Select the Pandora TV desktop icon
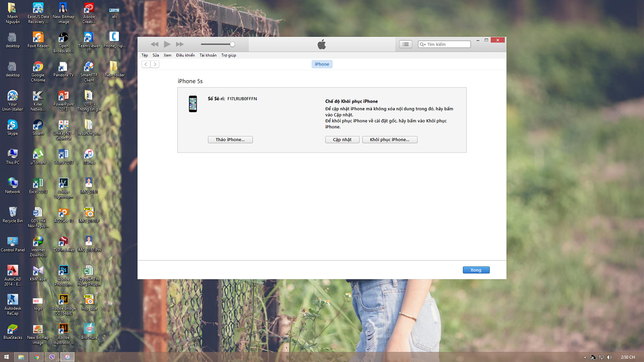 (64, 69)
